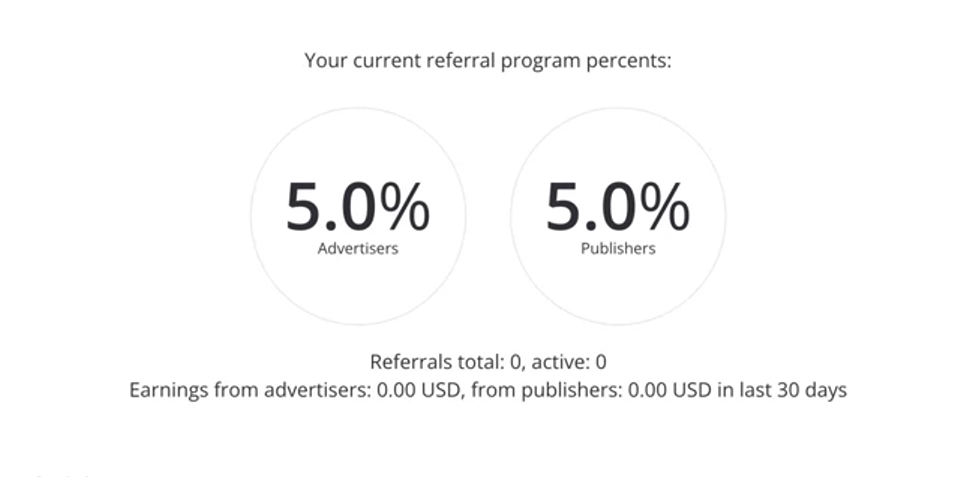Select the 5.0% value above Advertisers
971x477 pixels.
coord(357,207)
